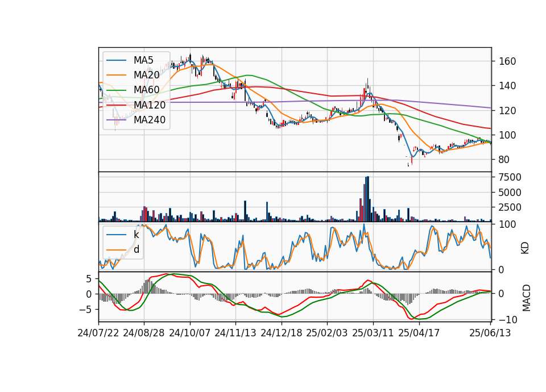Click the 25/04/17 date label
Screen dimensions: 546x392
click(419, 333)
